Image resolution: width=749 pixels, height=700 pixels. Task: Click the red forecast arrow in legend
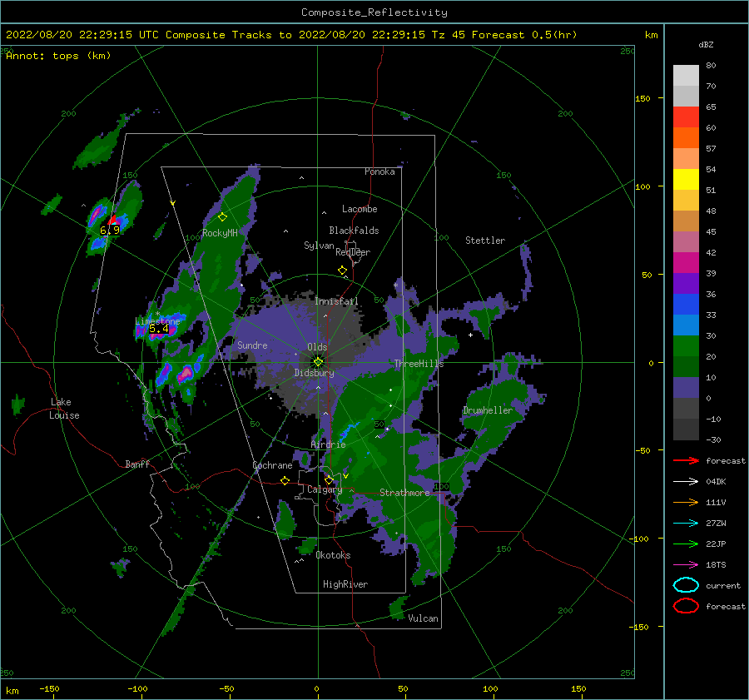[x=686, y=460]
